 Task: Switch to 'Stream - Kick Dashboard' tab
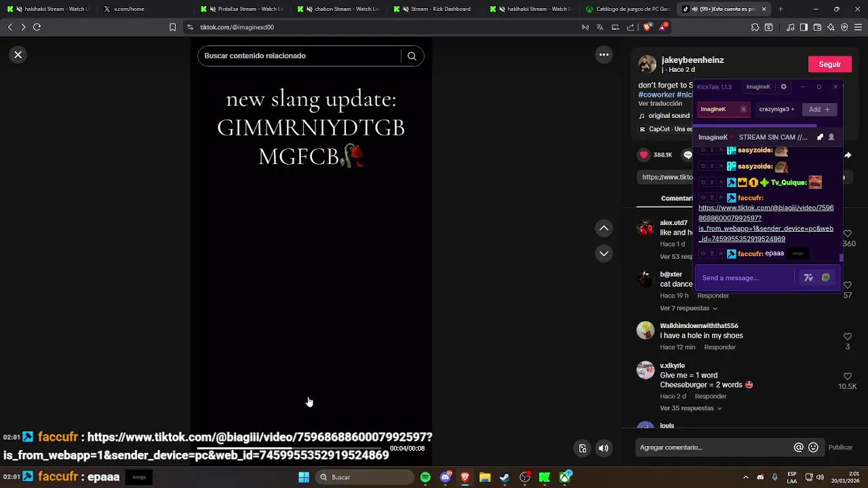[438, 9]
